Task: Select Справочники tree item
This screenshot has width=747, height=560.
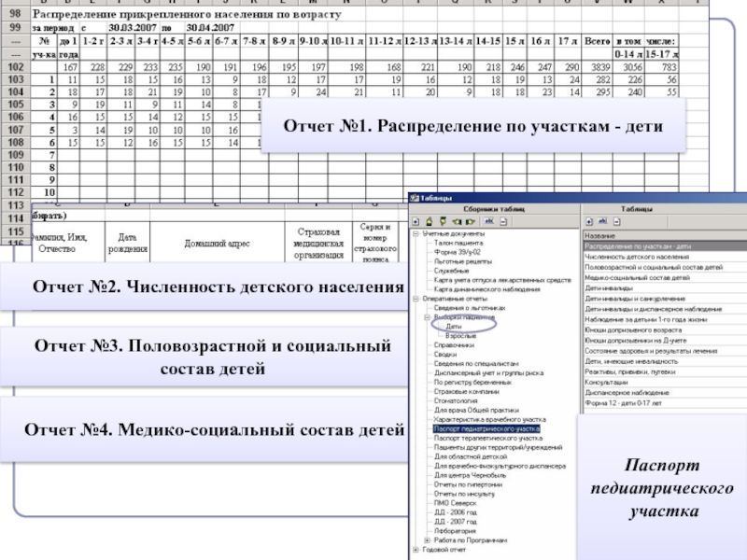Action: [454, 345]
